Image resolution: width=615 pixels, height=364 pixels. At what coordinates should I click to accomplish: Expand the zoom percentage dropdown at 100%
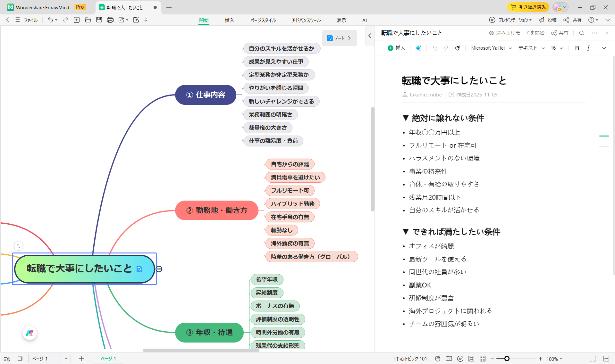click(x=554, y=359)
